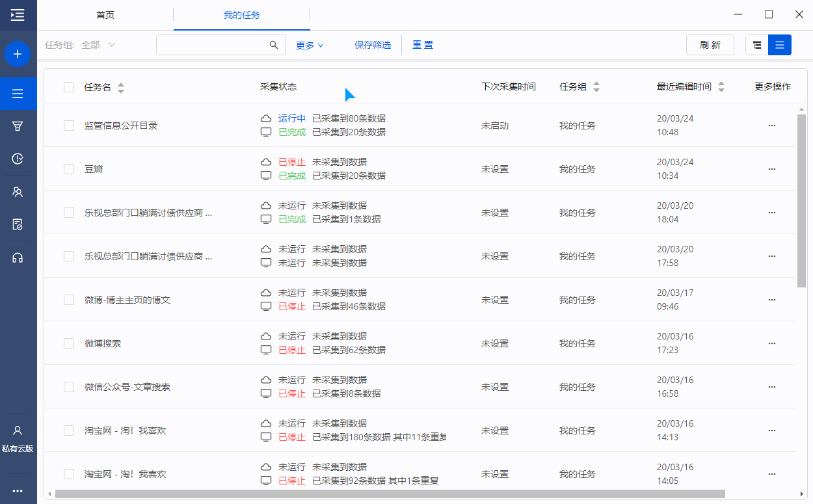Open more actions for 豆瓣 task
813x504 pixels.
pos(772,169)
